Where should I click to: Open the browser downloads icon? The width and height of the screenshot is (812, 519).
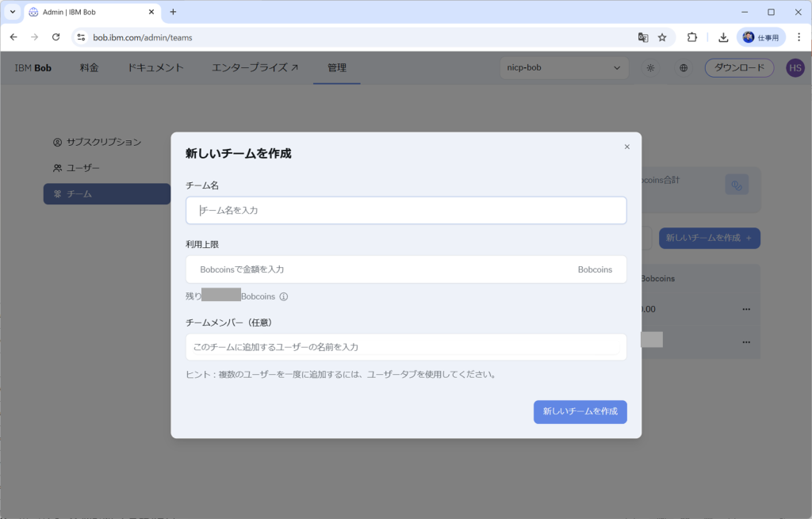pos(723,37)
